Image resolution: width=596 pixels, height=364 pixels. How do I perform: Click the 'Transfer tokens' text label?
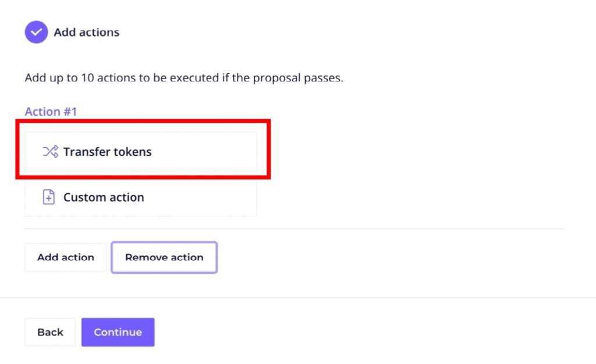tap(107, 152)
